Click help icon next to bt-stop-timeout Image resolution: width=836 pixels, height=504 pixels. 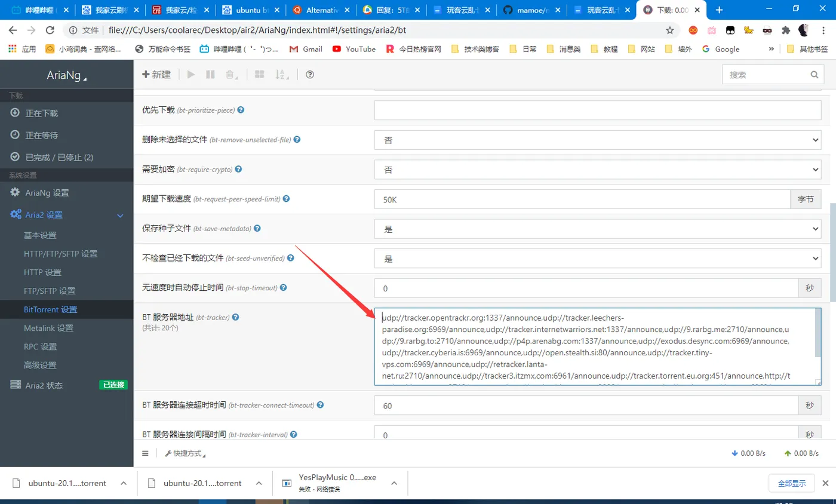pos(284,287)
